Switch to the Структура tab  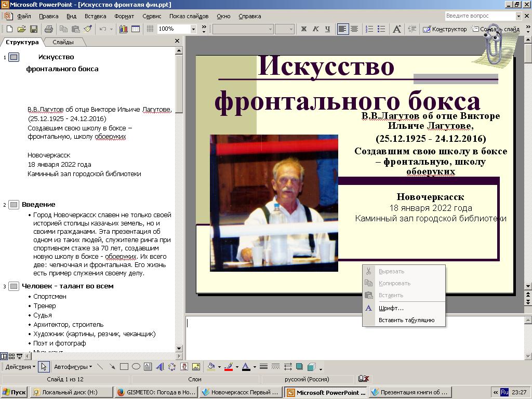point(22,42)
